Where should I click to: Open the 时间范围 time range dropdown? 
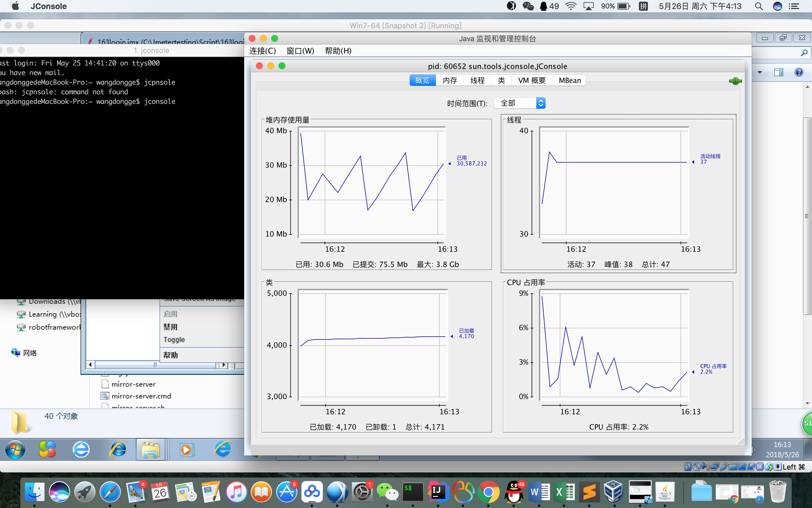click(519, 103)
